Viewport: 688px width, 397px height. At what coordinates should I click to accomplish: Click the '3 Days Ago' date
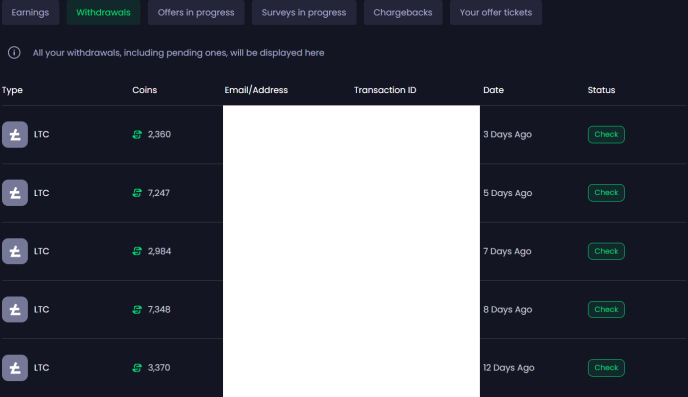[x=507, y=134]
